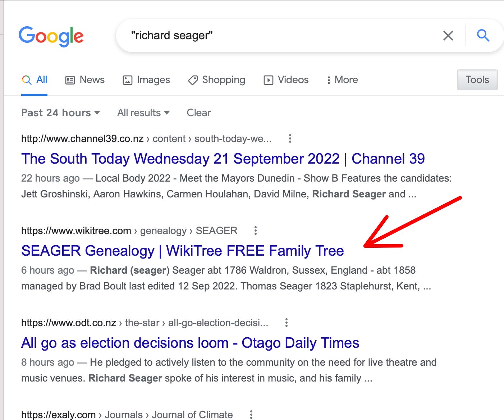Open options menu for the odt.co.nz result
This screenshot has height=420, width=504.
tap(287, 323)
